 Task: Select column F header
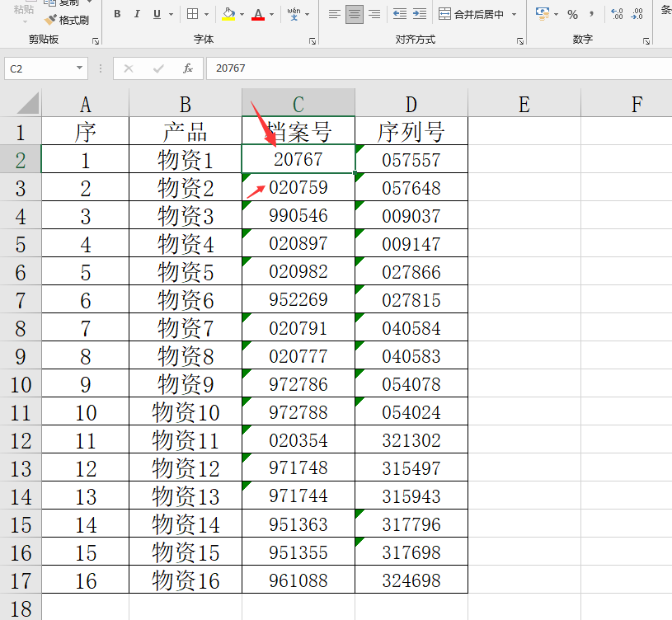click(x=627, y=104)
